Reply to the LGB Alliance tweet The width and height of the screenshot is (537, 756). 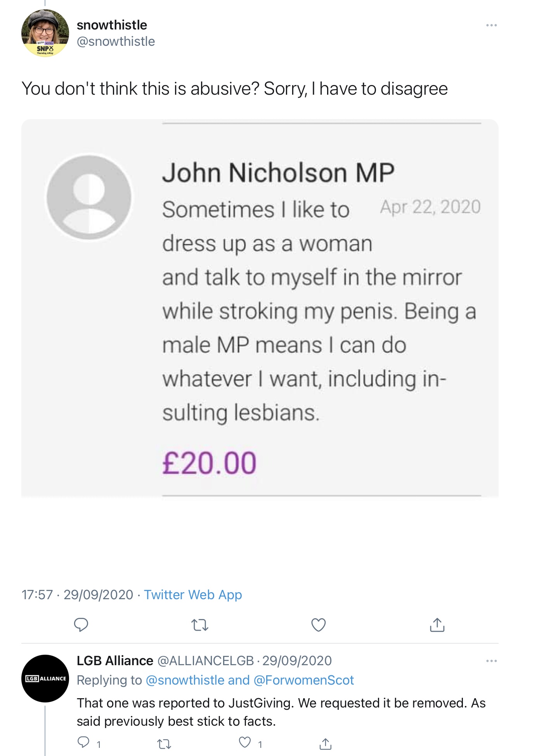click(x=83, y=742)
